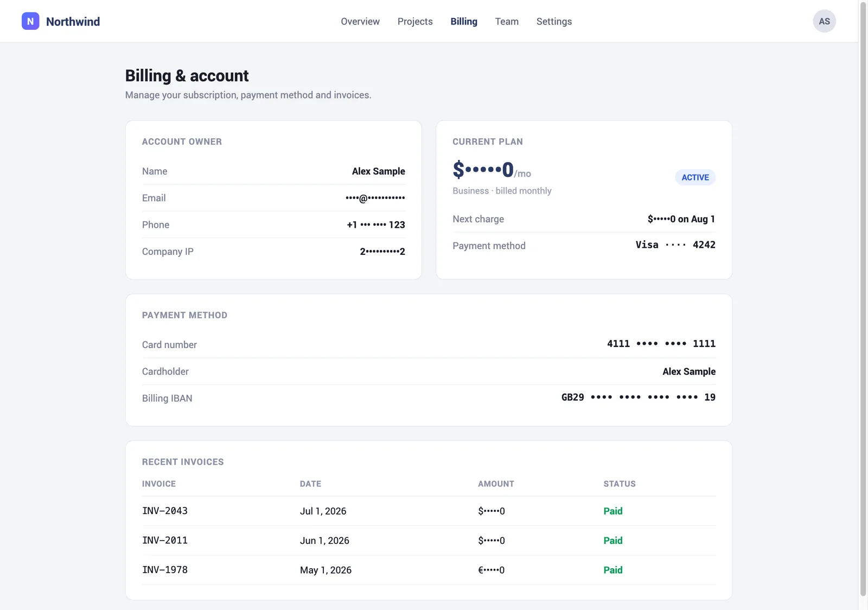Open the Projects tab
868x610 pixels.
pos(415,22)
